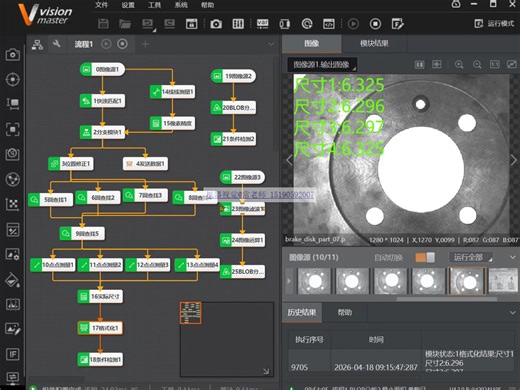Open the calibration tools in sidebar
This screenshot has height=390, width=520.
[13, 204]
